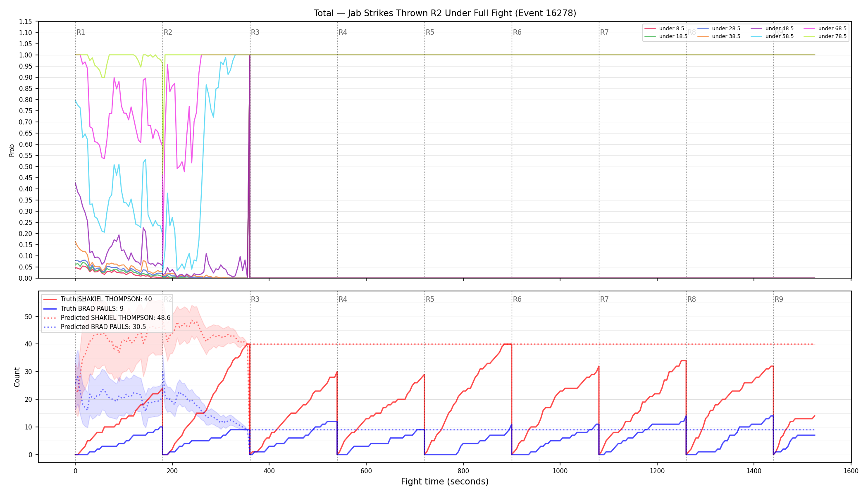Viewport: 868px width, 496px height.
Task: Click 'Truth BRAD PAULS: 9' legend entry
Action: coord(83,308)
